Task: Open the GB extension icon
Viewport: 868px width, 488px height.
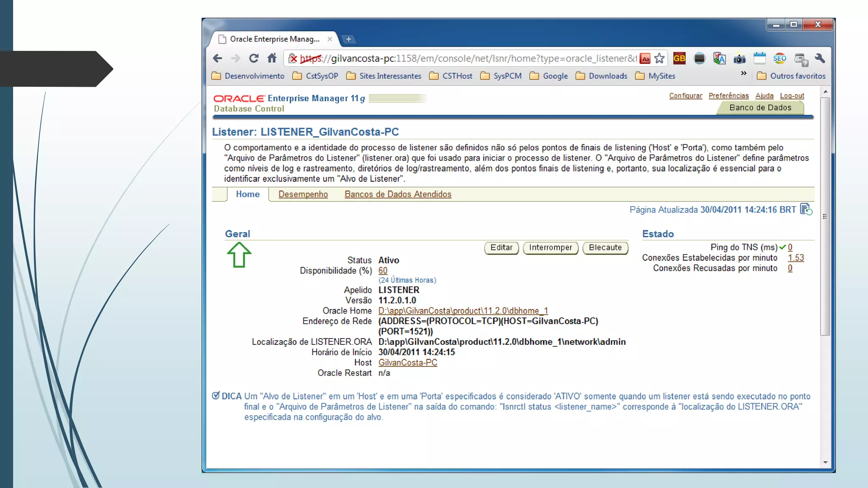Action: click(679, 58)
